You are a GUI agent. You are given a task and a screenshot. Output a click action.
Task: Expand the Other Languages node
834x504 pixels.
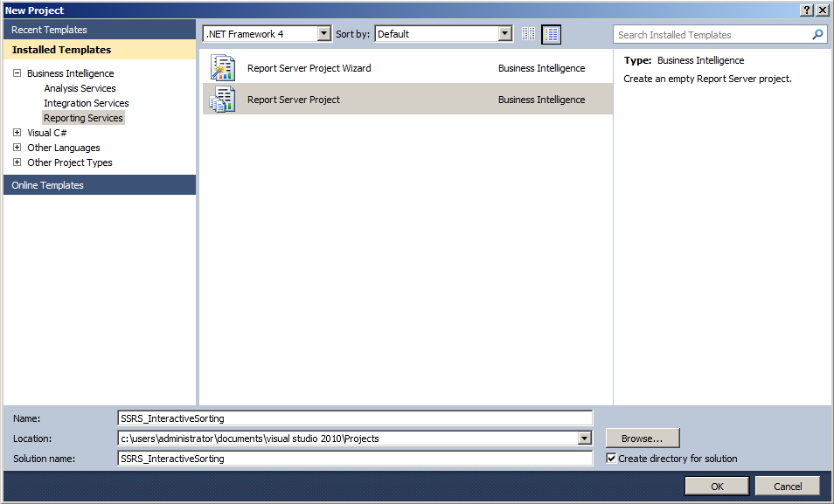[x=17, y=147]
